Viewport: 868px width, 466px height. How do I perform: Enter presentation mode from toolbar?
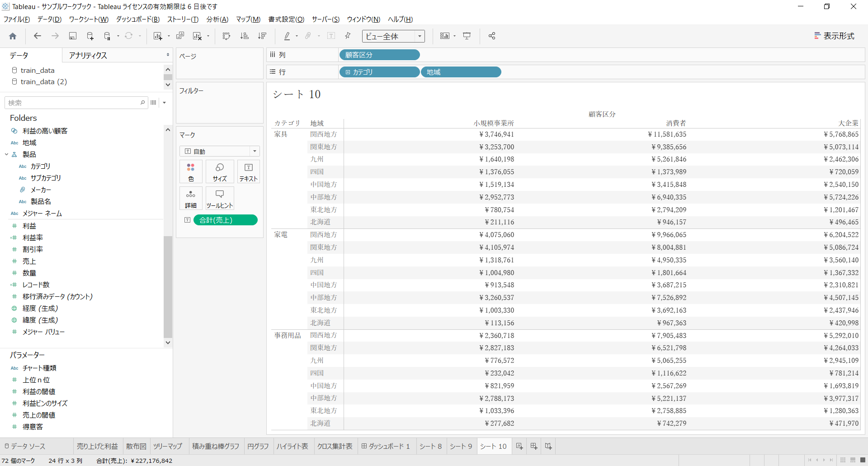467,36
